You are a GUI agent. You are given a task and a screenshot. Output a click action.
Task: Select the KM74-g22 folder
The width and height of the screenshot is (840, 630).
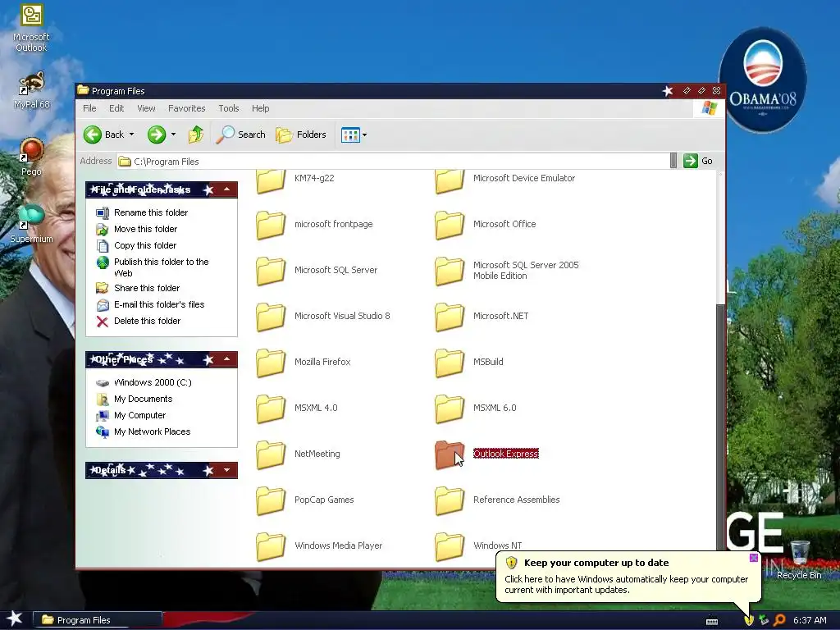pyautogui.click(x=295, y=179)
